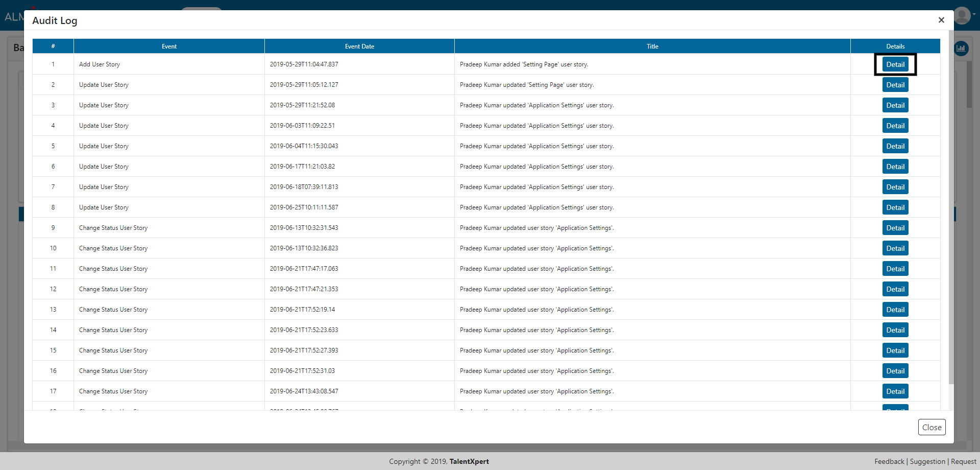Viewport: 980px width, 470px height.
Task: Click the audit log vertical scrollbar
Action: [950, 204]
